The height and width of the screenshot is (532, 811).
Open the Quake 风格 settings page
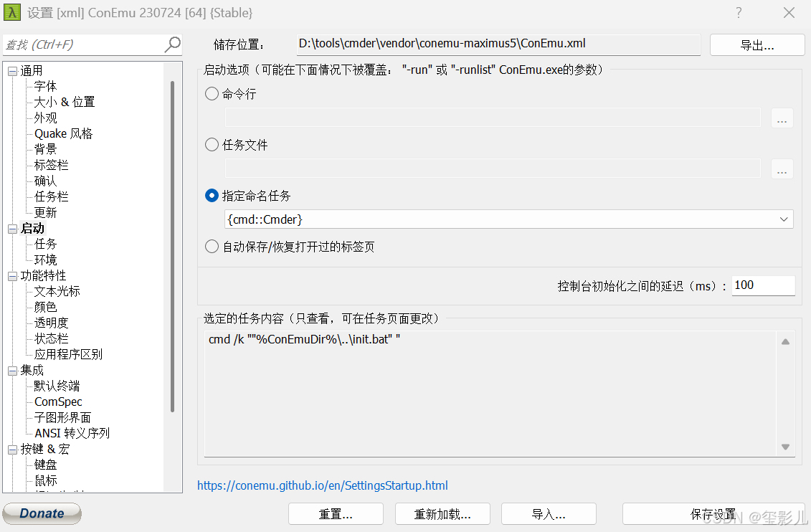[x=63, y=133]
